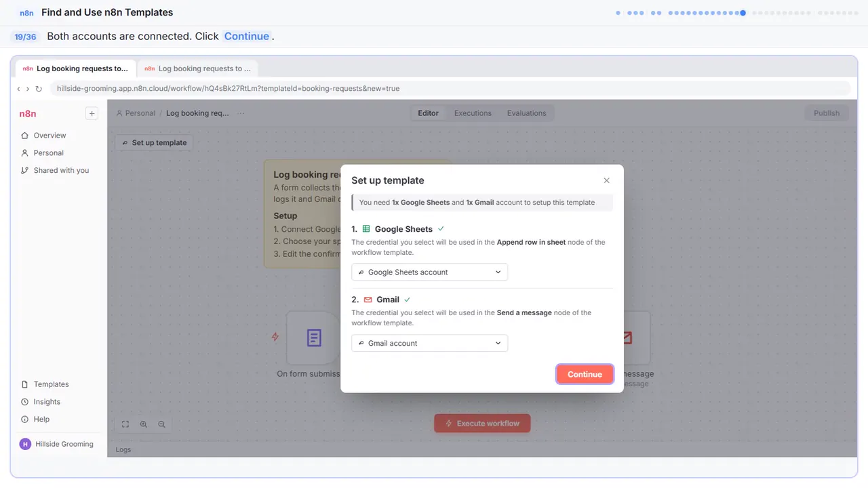
Task: Click the plus button in n8n sidebar
Action: 92,114
